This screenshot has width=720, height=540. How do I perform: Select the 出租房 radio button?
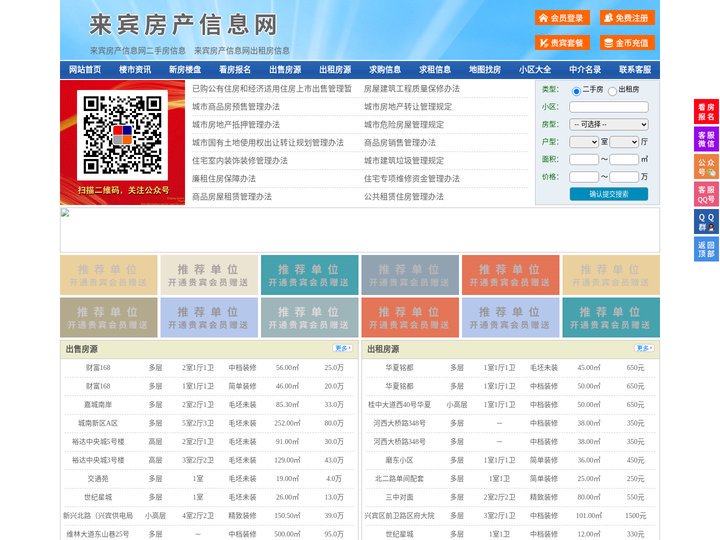point(612,91)
